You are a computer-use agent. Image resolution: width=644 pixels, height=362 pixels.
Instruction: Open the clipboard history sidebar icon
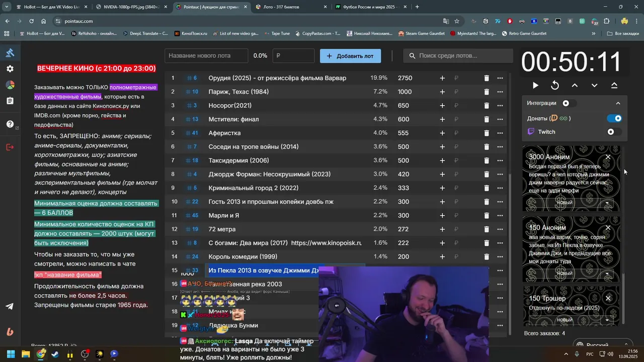10,101
